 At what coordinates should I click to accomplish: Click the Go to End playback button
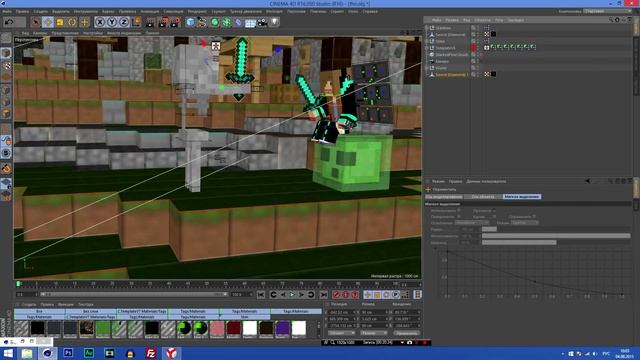323,295
